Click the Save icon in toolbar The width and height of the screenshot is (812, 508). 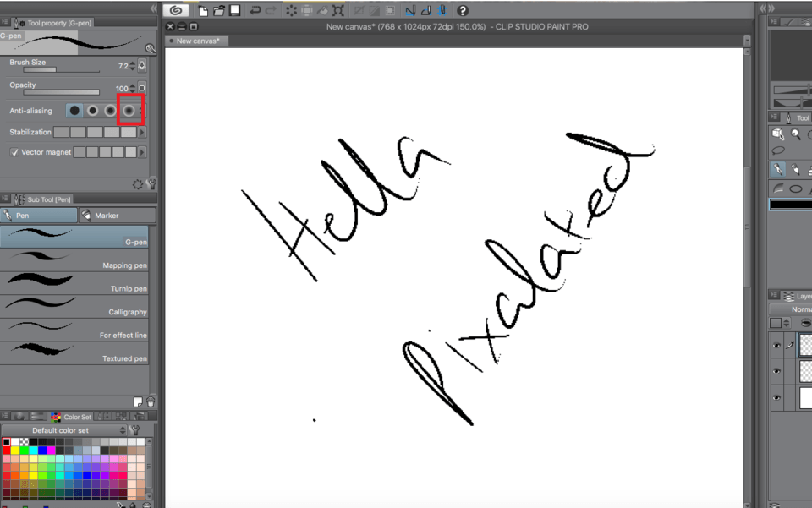[x=234, y=10]
